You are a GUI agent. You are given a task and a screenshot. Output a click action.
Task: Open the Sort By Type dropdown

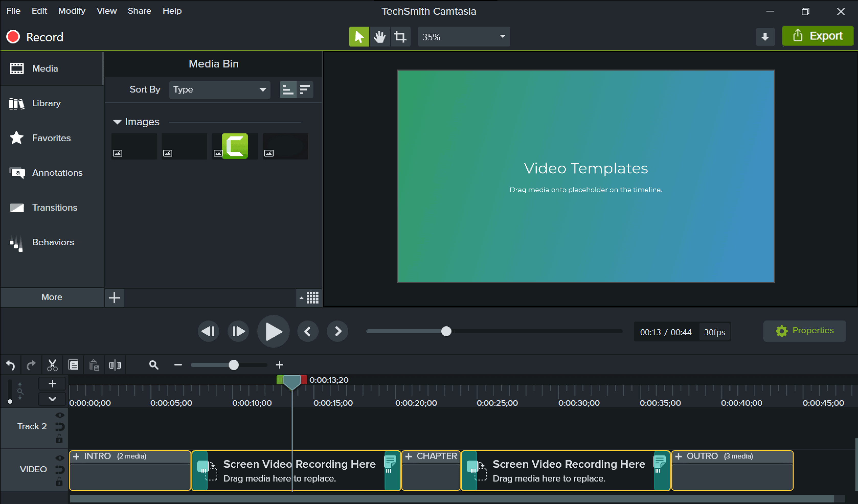(x=220, y=89)
